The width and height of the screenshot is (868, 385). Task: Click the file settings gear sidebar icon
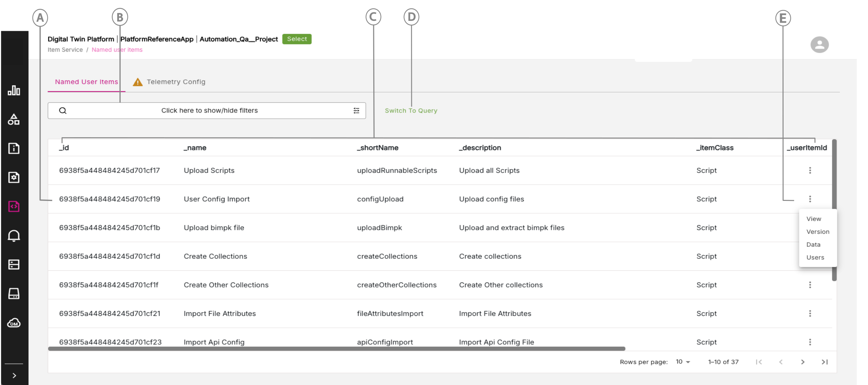coord(14,177)
